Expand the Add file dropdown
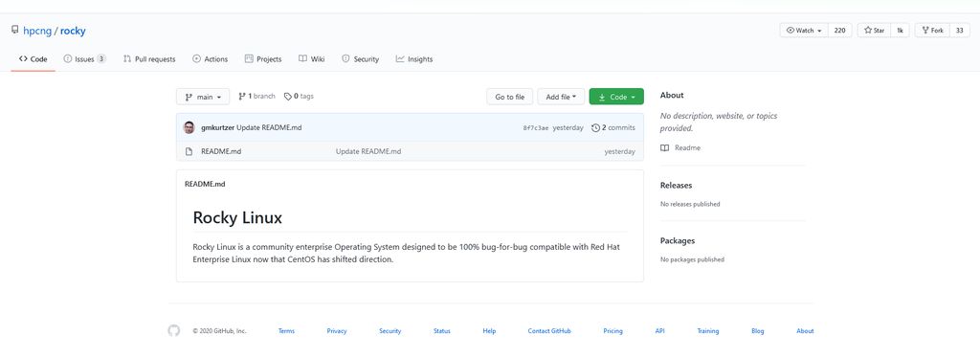The image size is (980, 358). click(x=561, y=97)
